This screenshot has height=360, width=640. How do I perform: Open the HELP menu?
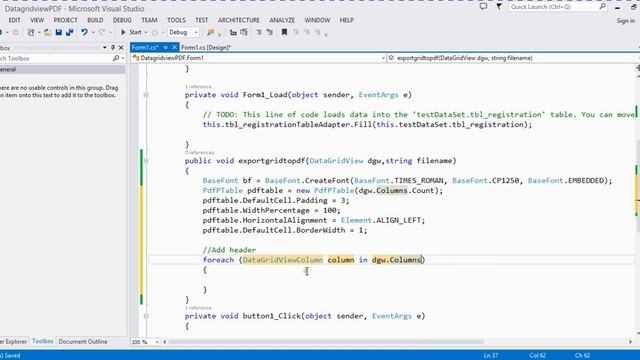tap(347, 20)
